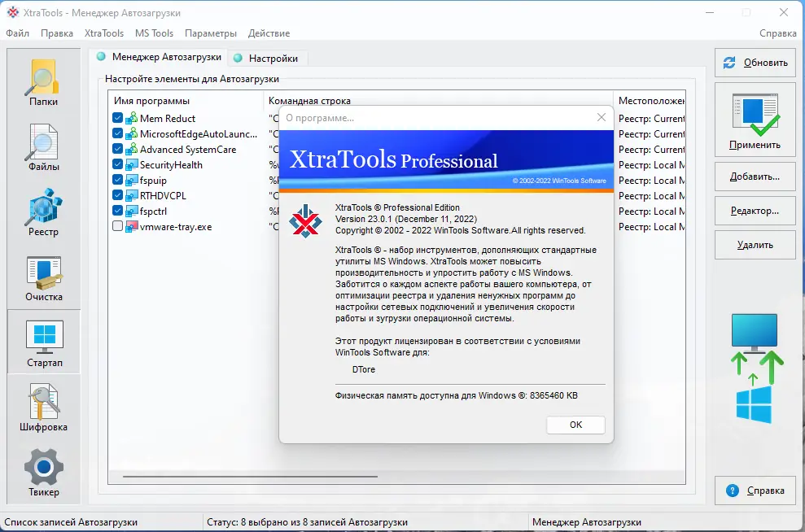Open the Справка menu in menu bar
Viewport: 805px width, 532px height.
click(778, 33)
